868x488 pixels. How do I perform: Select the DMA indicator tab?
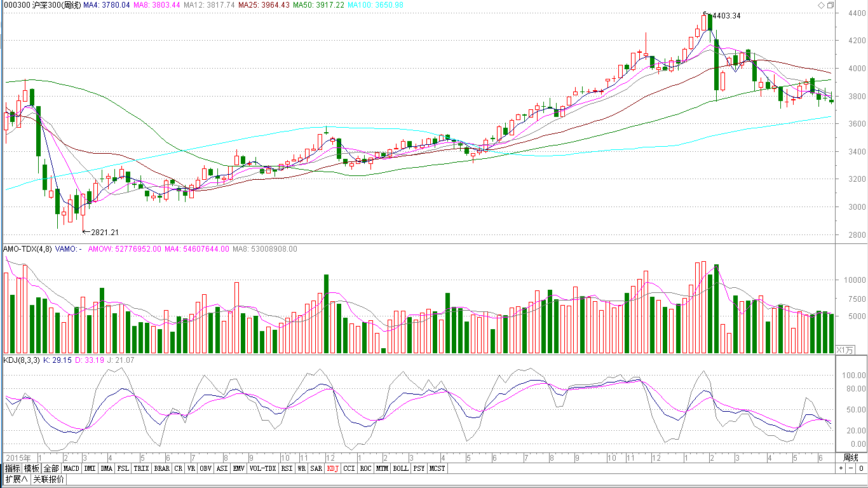[106, 468]
